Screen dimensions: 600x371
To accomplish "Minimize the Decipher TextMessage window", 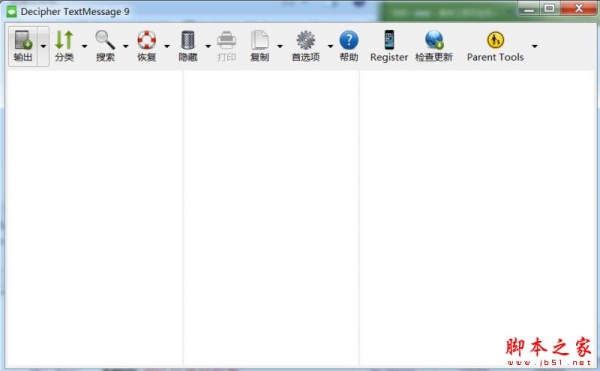I will point(529,8).
